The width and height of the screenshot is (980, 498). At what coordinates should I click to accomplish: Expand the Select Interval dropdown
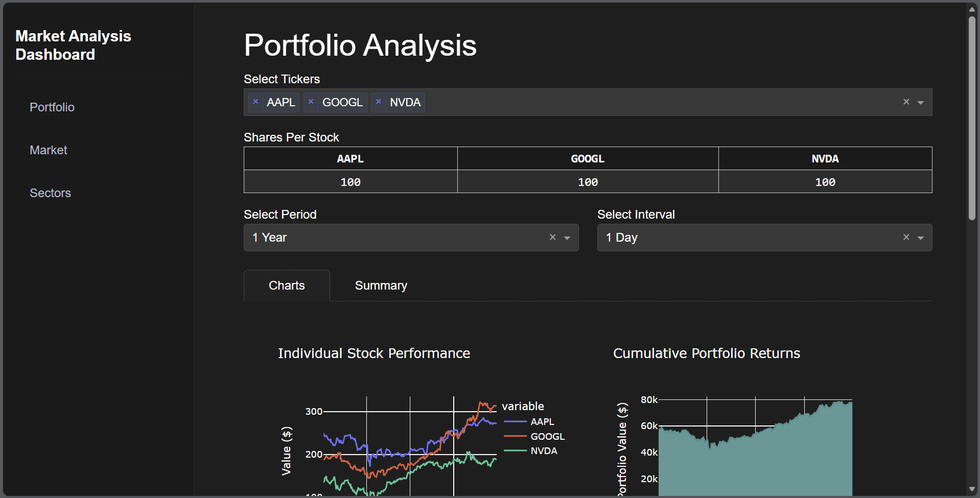921,238
